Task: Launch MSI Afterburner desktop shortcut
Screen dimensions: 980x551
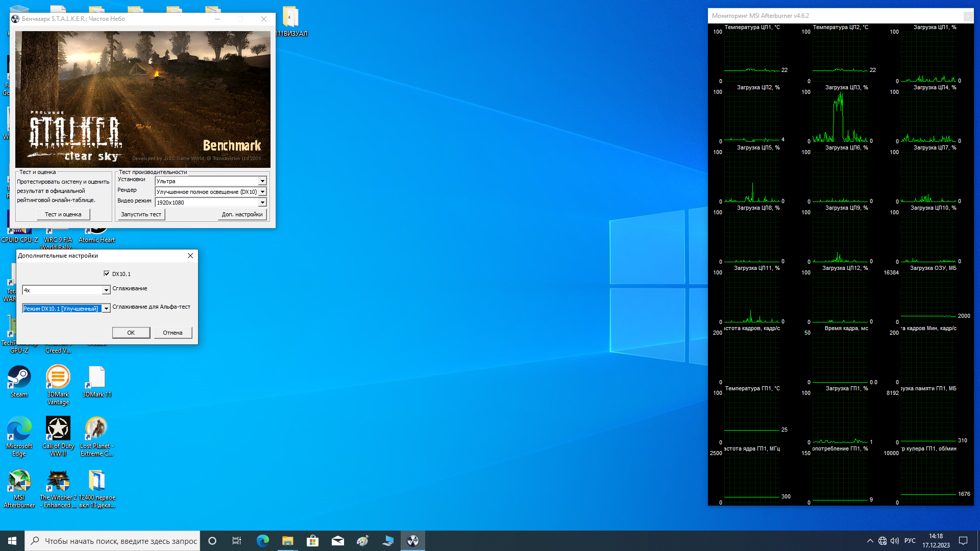Action: [x=19, y=481]
